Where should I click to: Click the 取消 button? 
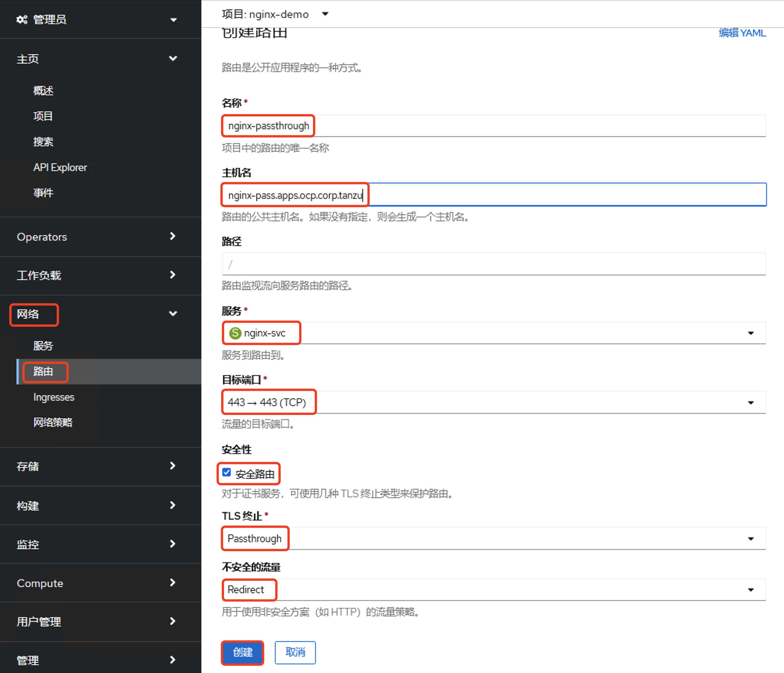tap(295, 653)
